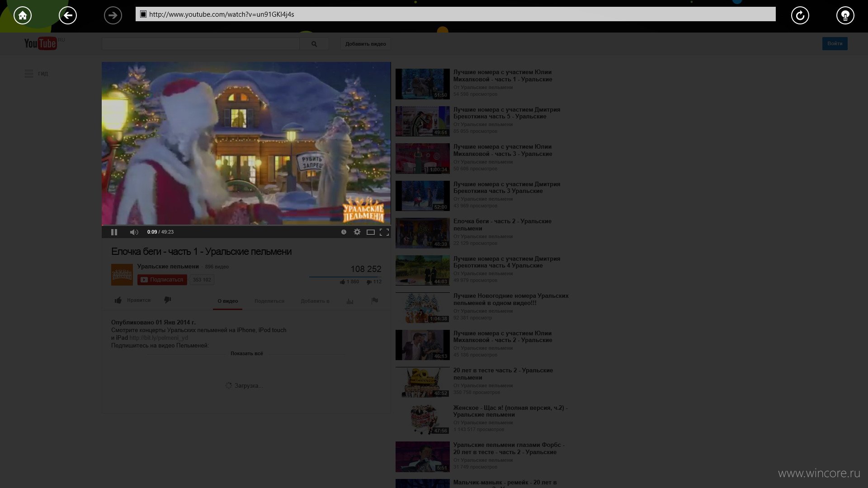Click the 353 102 subscriber count
This screenshot has height=488, width=868.
[202, 280]
